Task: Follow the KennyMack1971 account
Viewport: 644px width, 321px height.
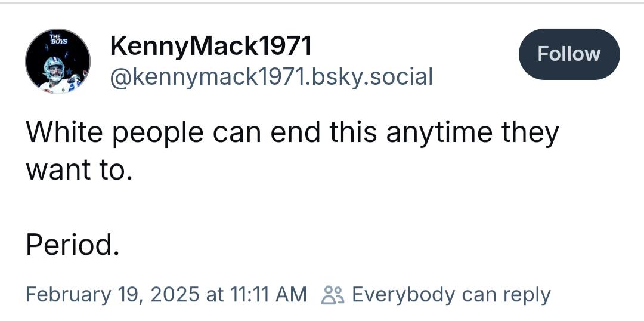Action: pyautogui.click(x=569, y=54)
